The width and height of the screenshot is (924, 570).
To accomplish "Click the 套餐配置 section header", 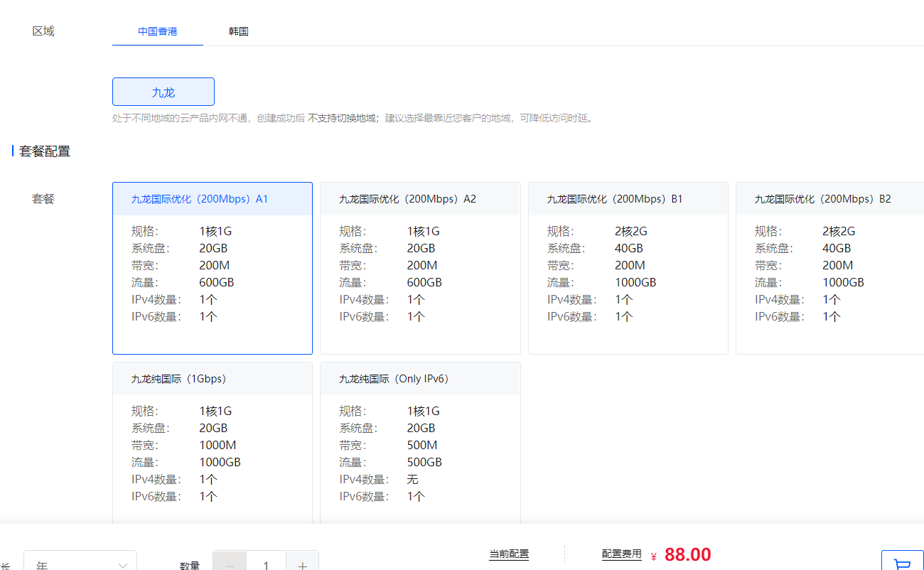I will (x=43, y=151).
